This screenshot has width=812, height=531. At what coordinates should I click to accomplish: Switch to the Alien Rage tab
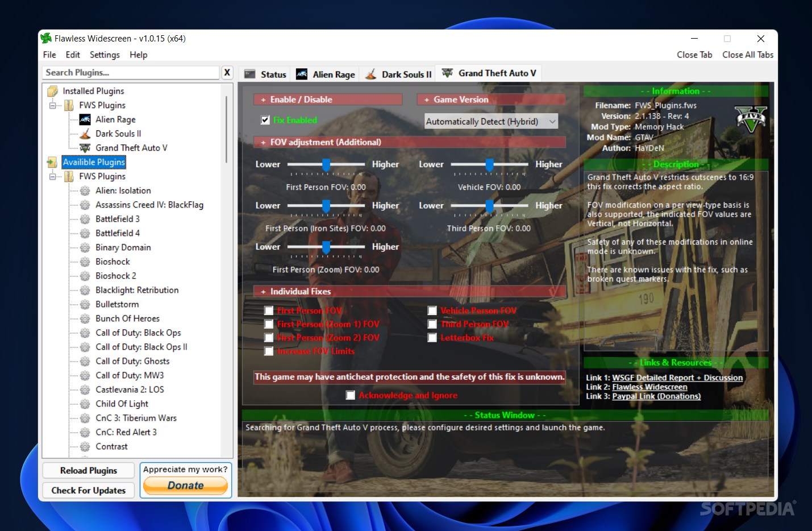tap(326, 74)
